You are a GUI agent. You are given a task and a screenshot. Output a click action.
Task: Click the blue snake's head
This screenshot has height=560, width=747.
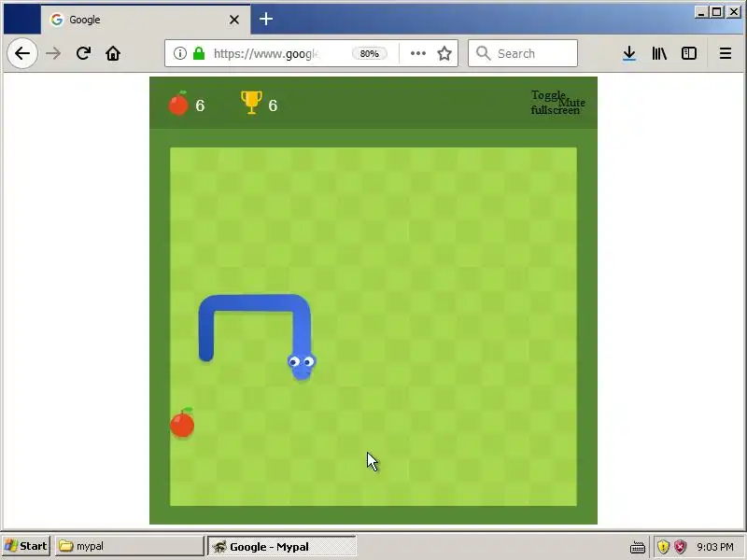coord(302,366)
